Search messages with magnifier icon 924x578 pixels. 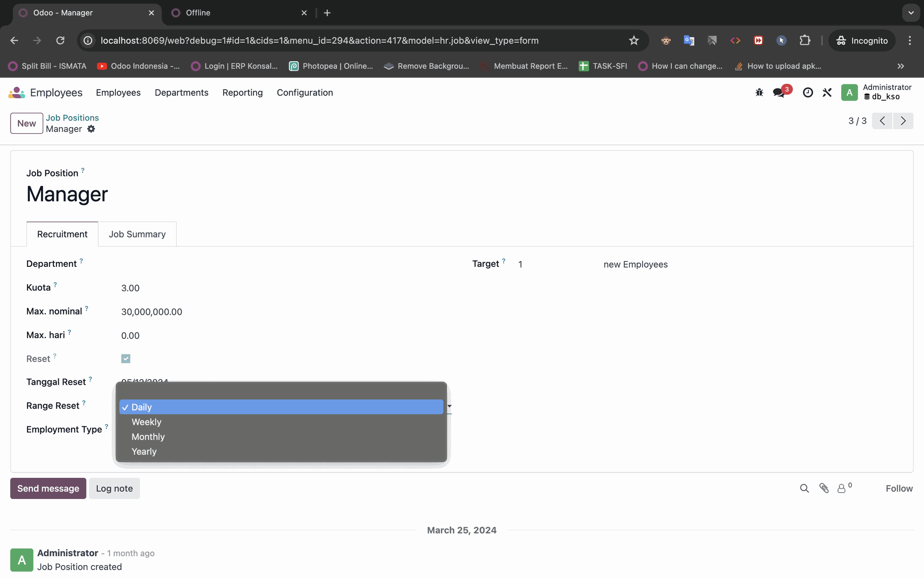804,488
